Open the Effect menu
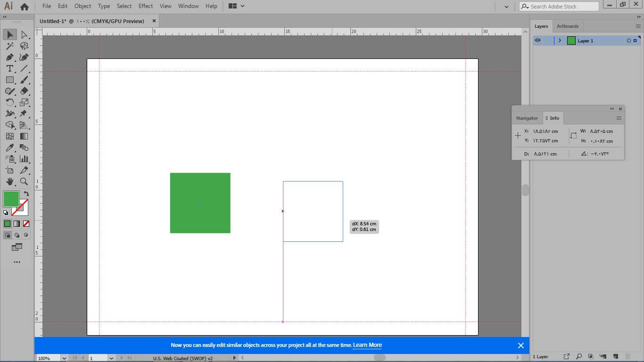This screenshot has height=362, width=644. pos(146,6)
